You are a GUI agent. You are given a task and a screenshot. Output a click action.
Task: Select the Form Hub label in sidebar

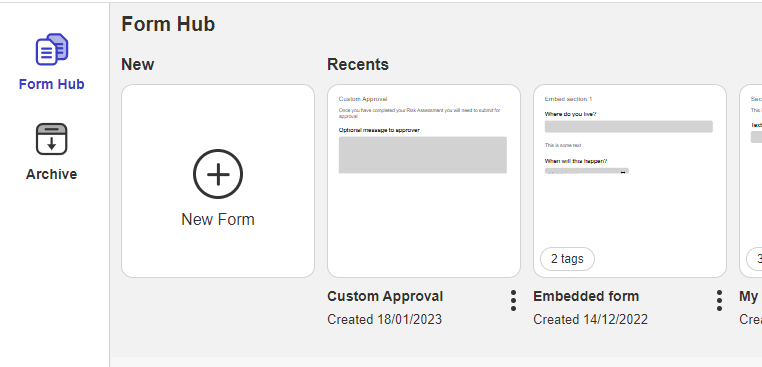click(x=52, y=84)
